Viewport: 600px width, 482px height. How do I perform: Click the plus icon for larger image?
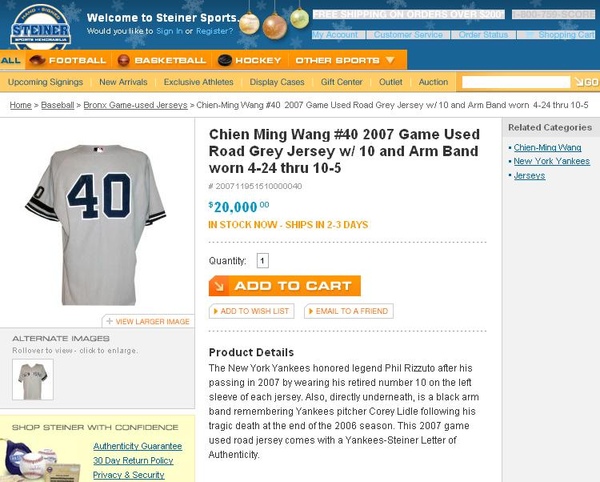click(x=109, y=321)
